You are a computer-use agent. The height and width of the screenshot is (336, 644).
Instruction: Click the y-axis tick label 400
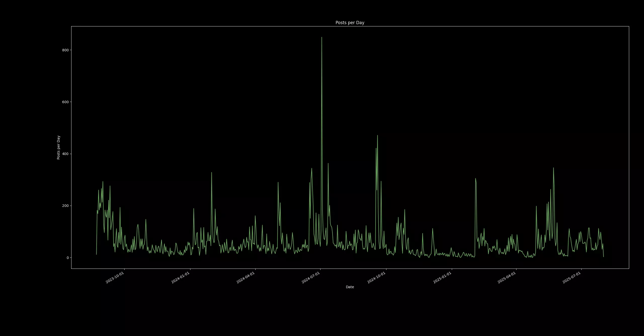(65, 154)
